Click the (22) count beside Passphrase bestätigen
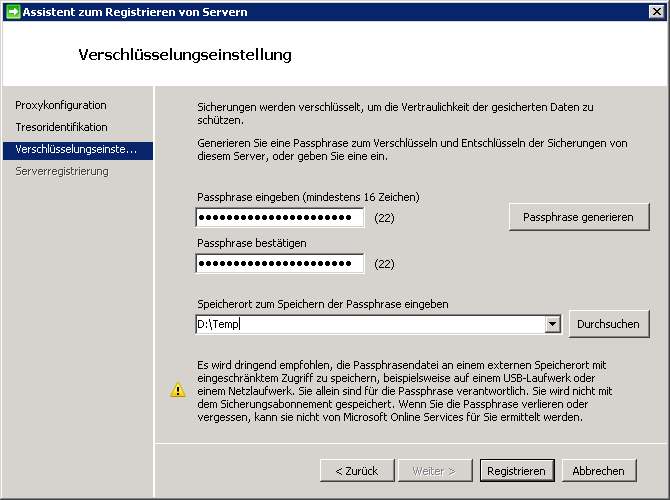The image size is (670, 500). point(385,264)
